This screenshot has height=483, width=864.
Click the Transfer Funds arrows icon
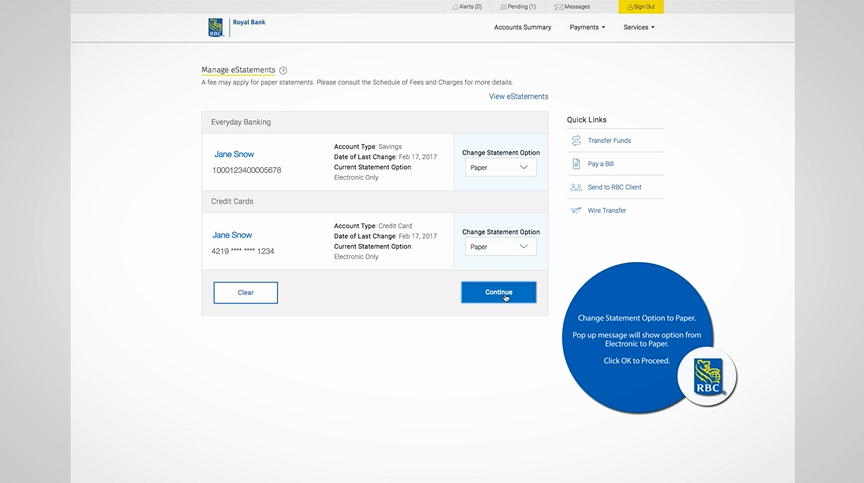point(576,141)
